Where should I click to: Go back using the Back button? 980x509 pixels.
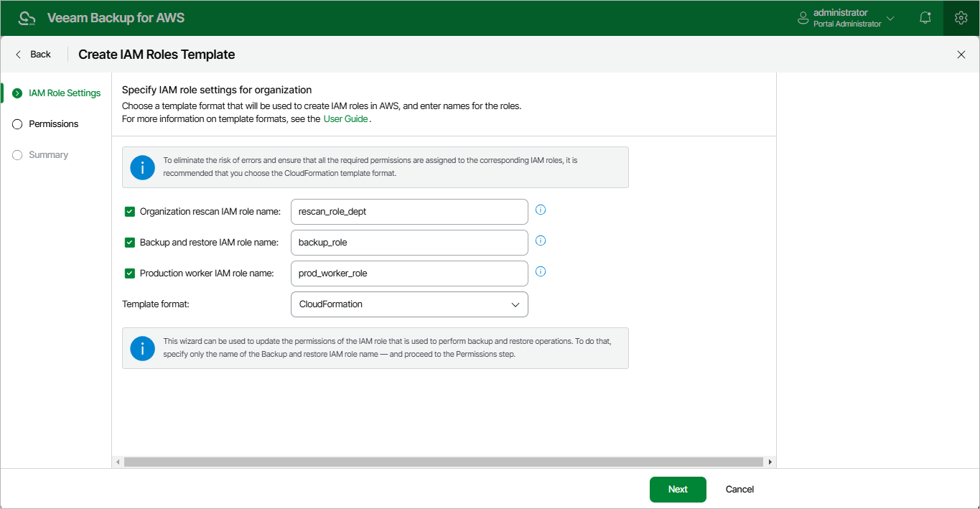click(33, 55)
